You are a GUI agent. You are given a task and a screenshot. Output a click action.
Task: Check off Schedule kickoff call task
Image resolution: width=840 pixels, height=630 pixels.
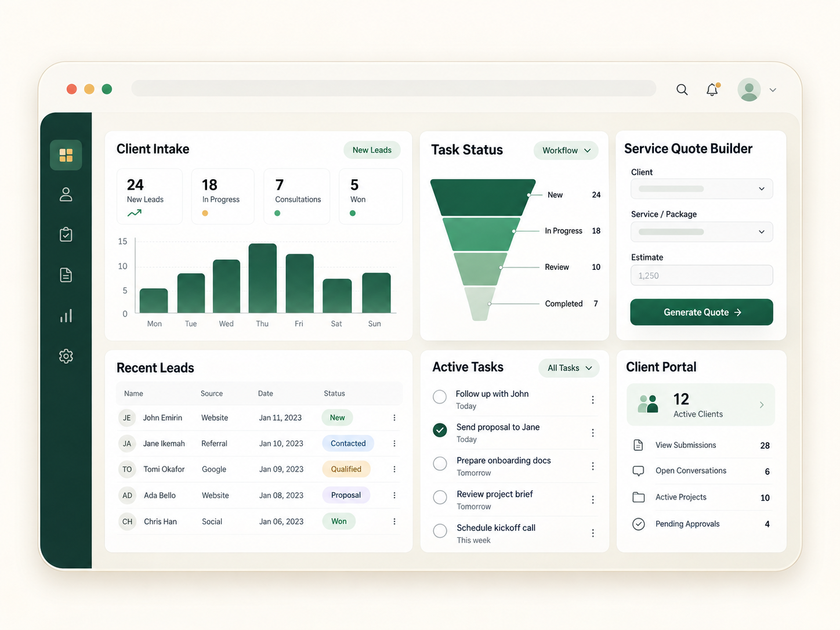(x=440, y=531)
